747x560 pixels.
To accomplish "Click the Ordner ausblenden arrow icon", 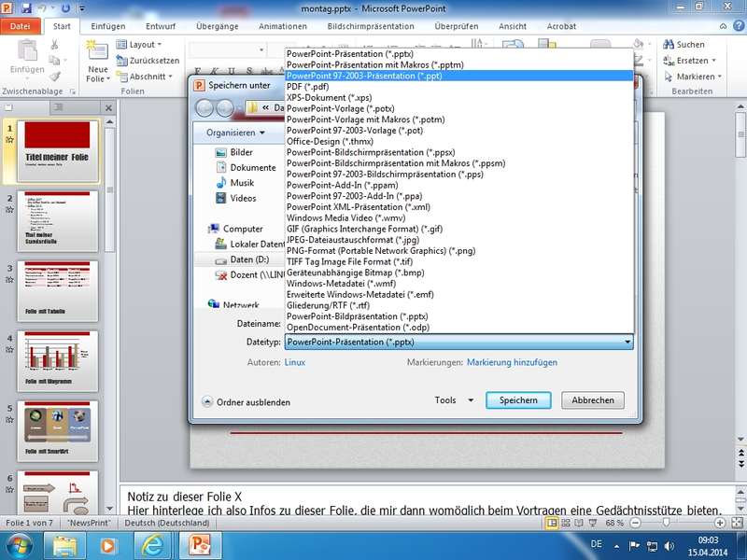I will pyautogui.click(x=206, y=402).
